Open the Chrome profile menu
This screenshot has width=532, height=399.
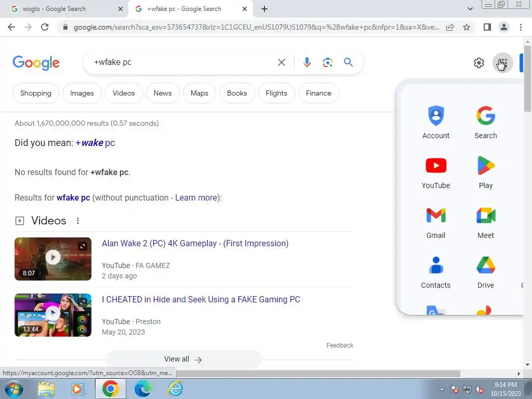click(x=504, y=27)
